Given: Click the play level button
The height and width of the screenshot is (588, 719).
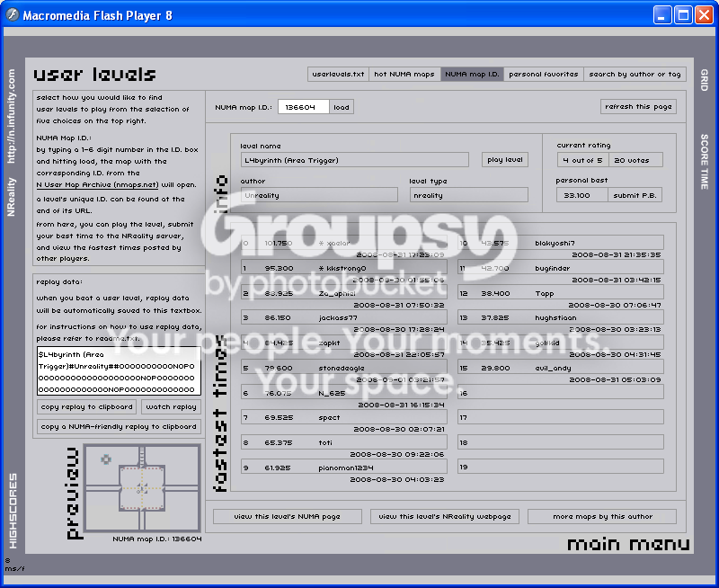Looking at the screenshot, I should (505, 160).
